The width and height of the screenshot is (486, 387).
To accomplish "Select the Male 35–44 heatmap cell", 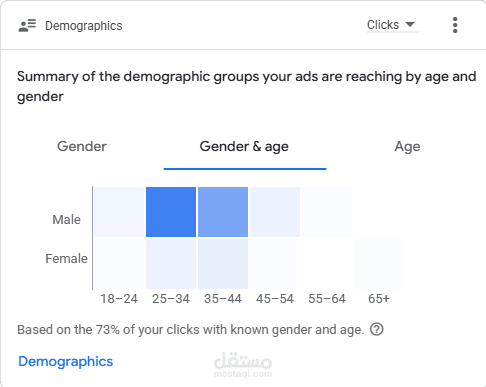I will coord(223,212).
